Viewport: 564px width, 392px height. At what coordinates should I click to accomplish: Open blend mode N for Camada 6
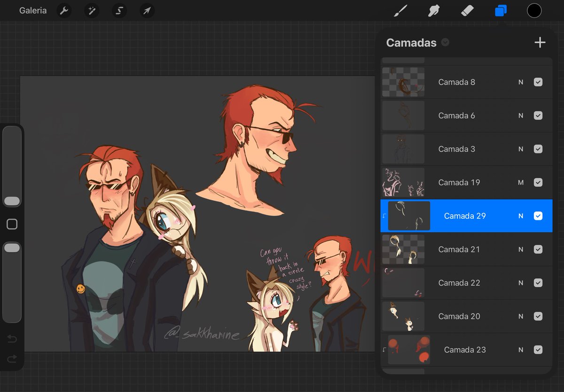point(521,115)
